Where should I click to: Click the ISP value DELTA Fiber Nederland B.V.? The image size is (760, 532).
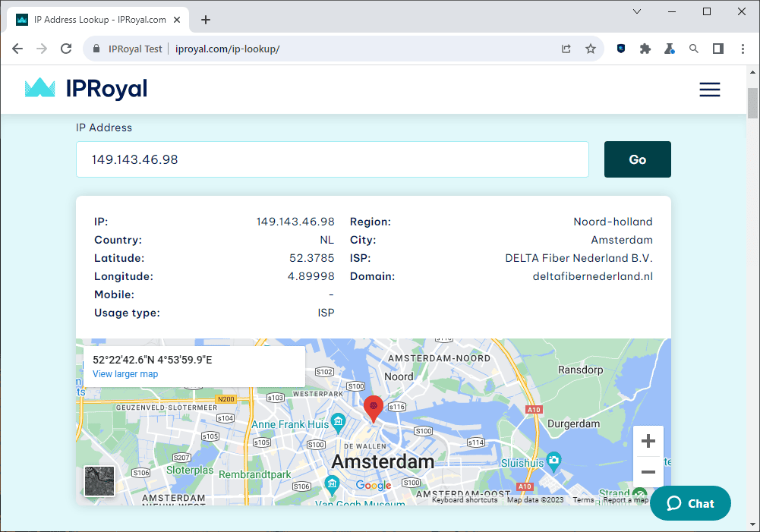click(579, 258)
